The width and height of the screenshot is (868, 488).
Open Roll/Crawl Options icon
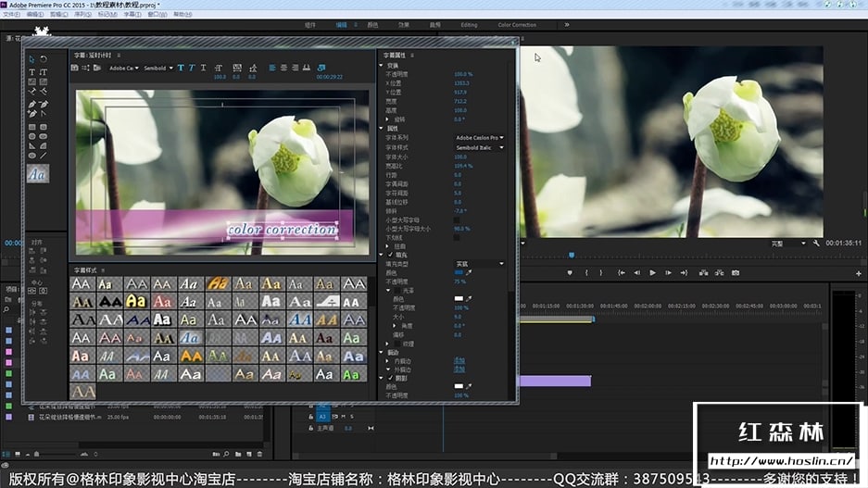tap(86, 68)
